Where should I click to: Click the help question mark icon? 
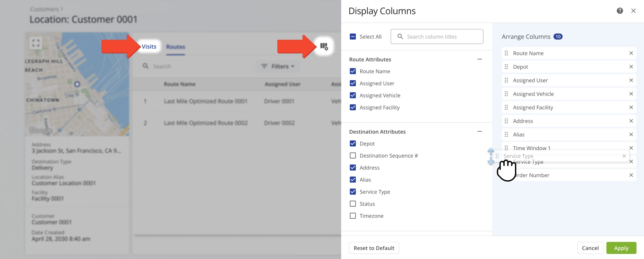coord(620,11)
